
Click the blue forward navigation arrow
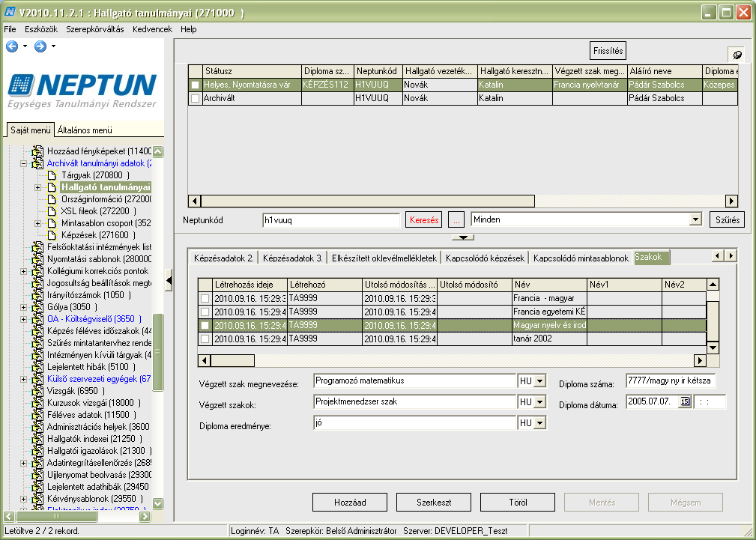coord(40,46)
